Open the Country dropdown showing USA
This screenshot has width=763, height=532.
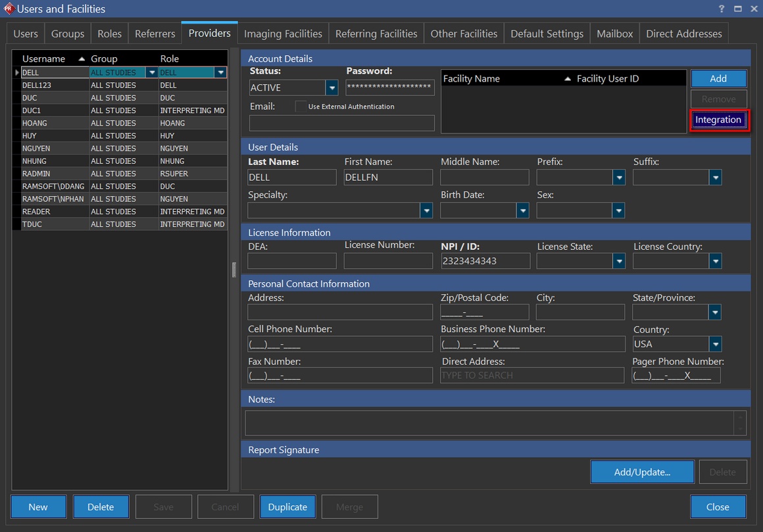(715, 344)
